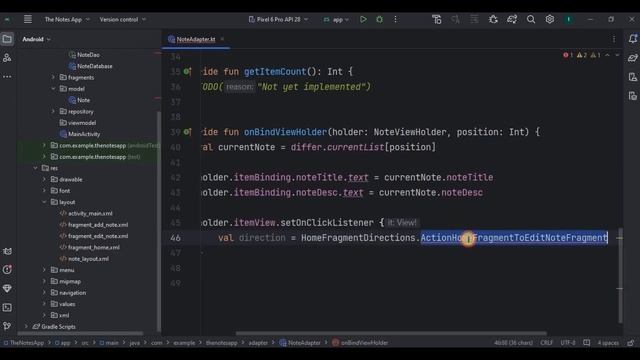Open the Project tool window
Screen dimensions: 640x360
coord(7,39)
